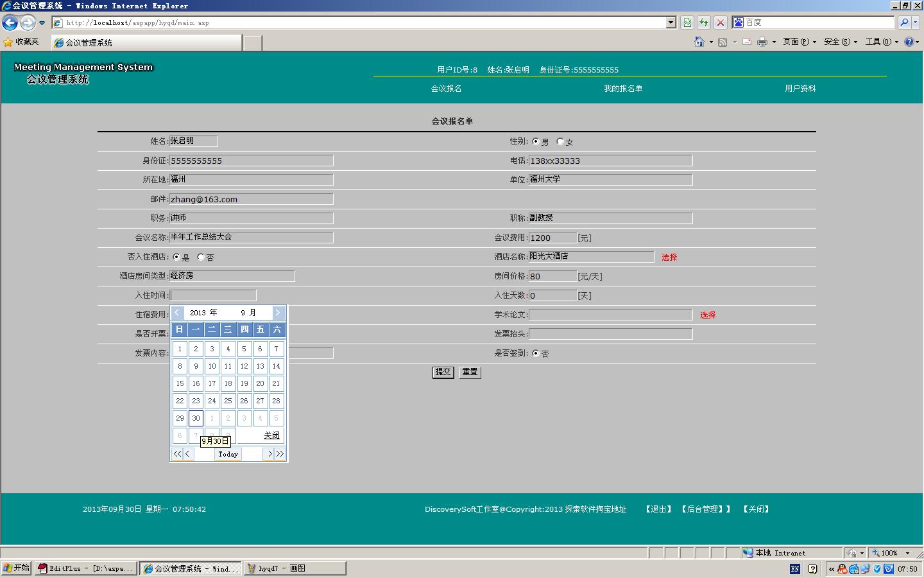Click the RSS feeds icon
Viewport: 924px width, 578px height.
(723, 42)
